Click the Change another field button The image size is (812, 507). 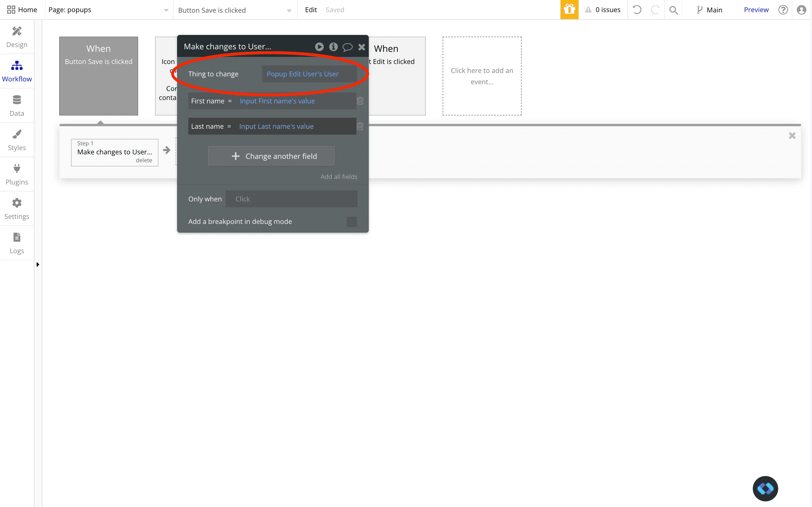tap(272, 155)
